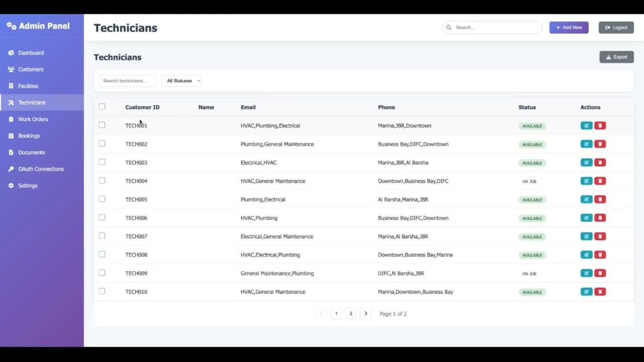
Task: Click the ON JOB status of TECH004
Action: [x=529, y=182]
